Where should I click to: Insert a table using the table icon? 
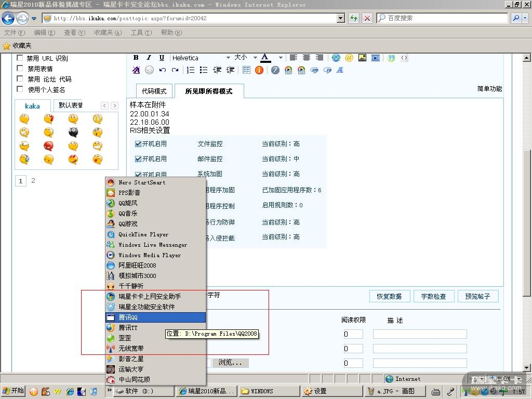tap(246, 70)
